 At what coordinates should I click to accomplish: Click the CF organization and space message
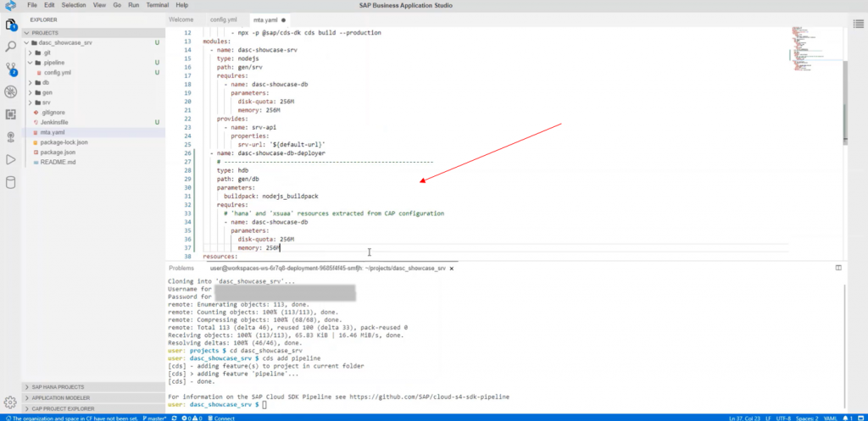click(70, 418)
